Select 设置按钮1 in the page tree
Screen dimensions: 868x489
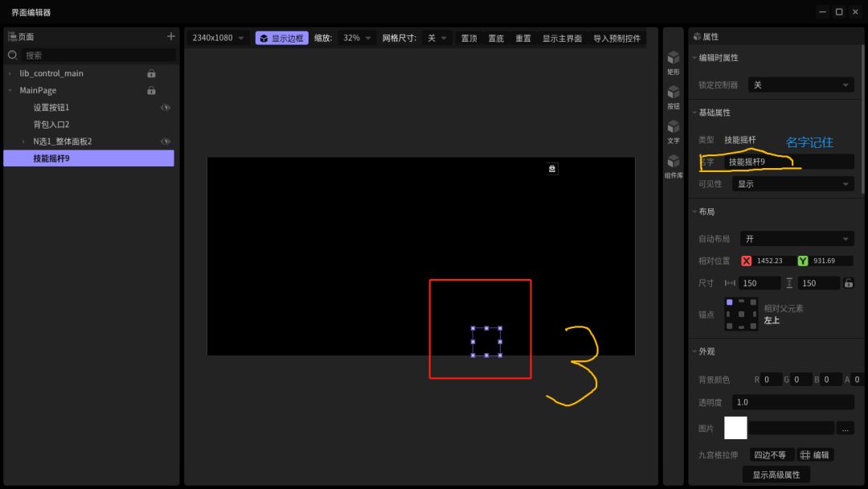(51, 108)
